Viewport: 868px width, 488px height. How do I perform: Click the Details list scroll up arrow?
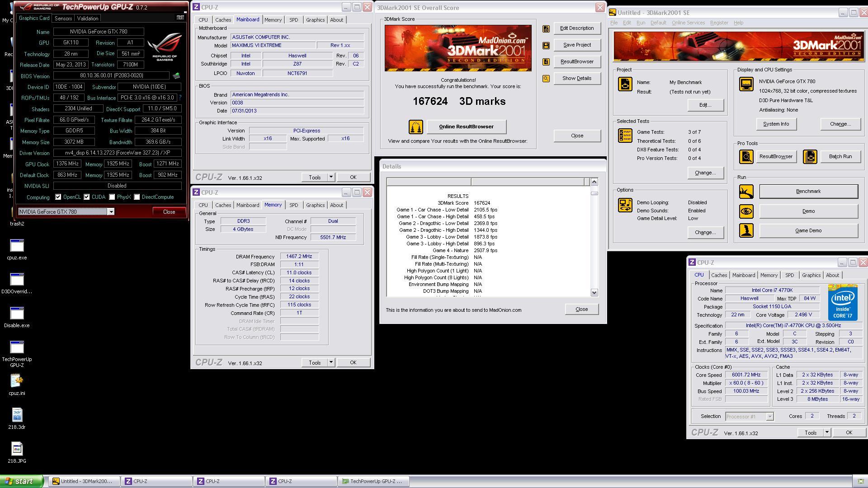[x=594, y=182]
